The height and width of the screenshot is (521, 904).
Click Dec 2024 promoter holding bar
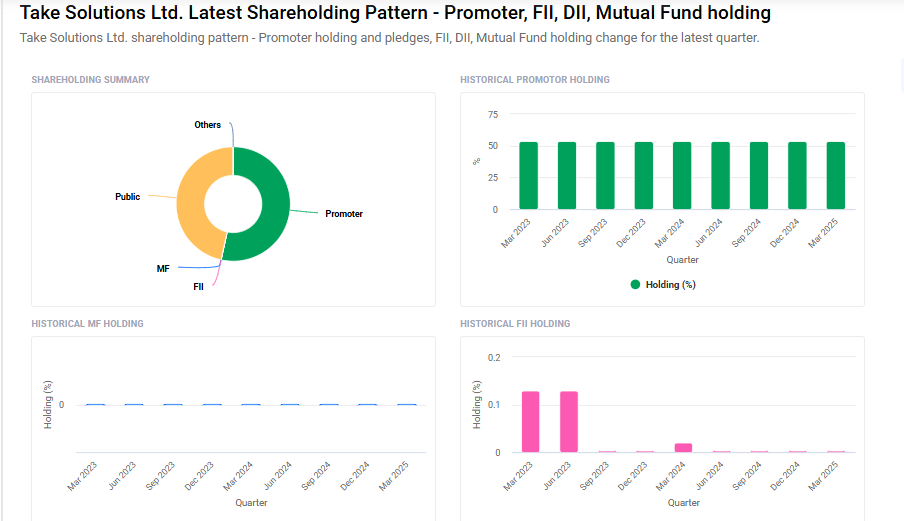(797, 176)
